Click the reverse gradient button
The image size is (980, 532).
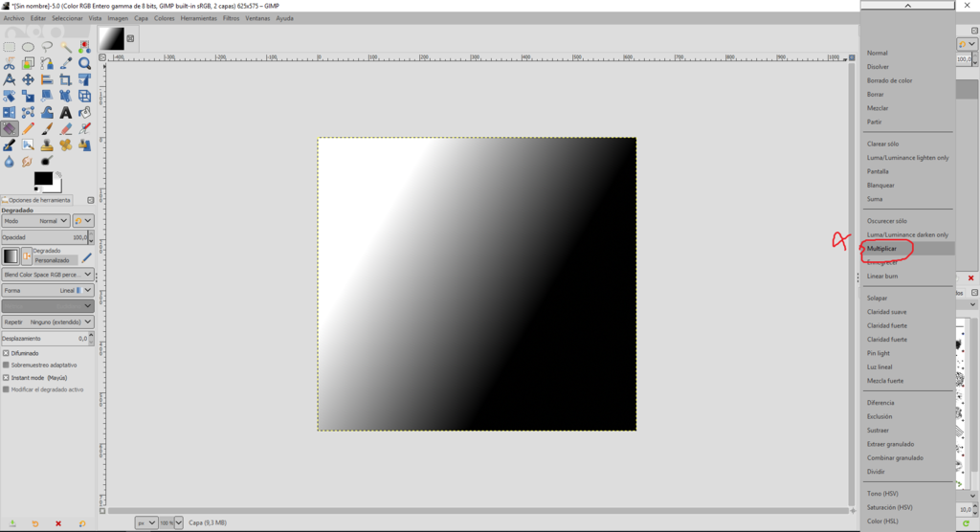27,255
